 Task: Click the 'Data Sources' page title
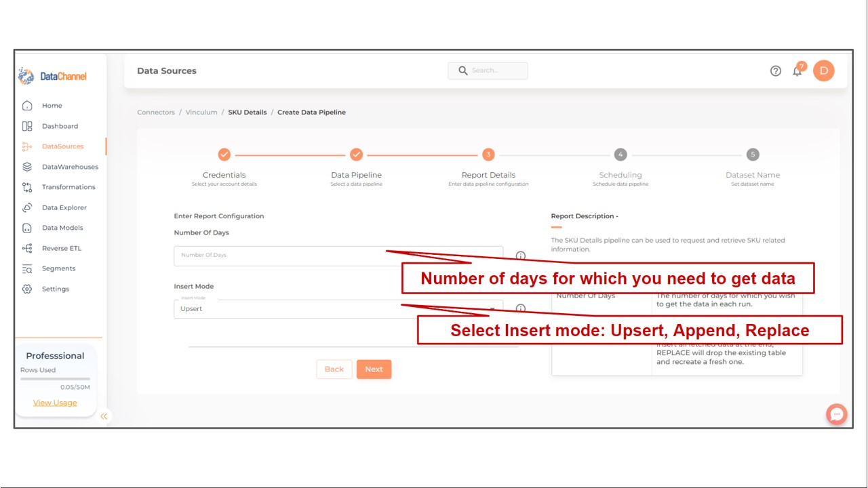[x=167, y=70]
